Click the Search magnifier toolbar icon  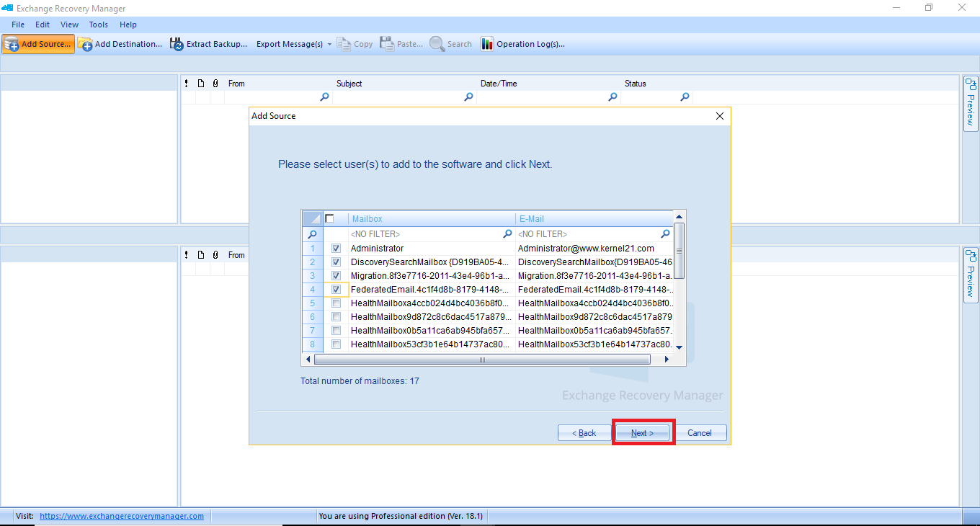tap(437, 44)
